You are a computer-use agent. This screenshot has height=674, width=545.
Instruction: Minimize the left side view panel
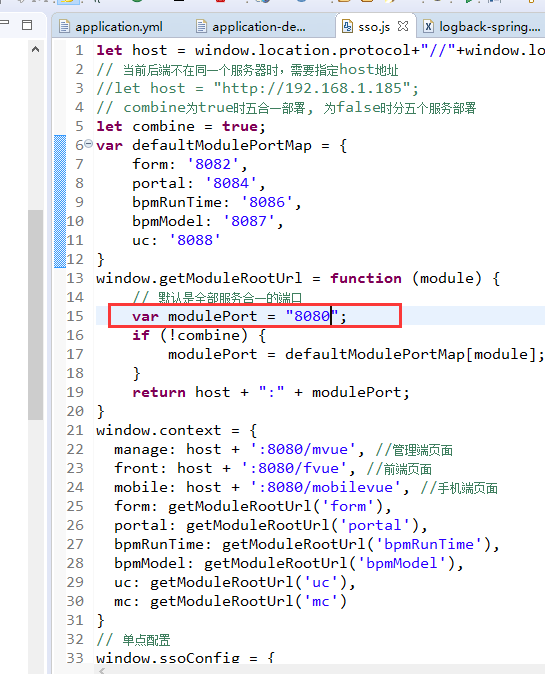click(5, 22)
